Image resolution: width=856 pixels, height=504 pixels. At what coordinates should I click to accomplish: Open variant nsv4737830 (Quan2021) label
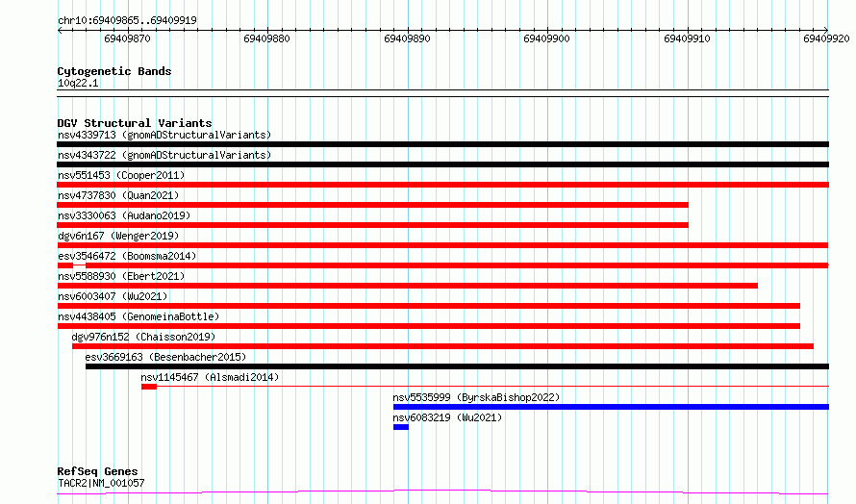pos(118,195)
